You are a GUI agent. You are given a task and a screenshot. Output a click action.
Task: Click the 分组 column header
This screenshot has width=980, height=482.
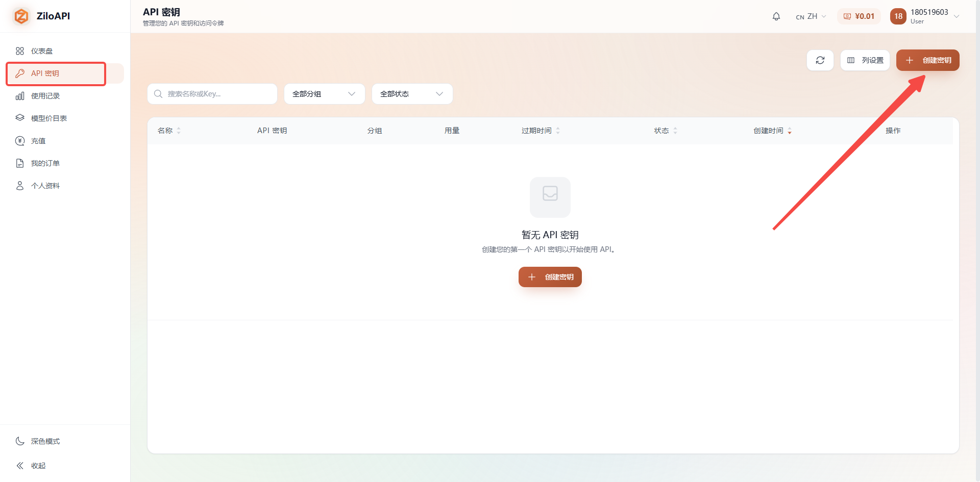(375, 131)
